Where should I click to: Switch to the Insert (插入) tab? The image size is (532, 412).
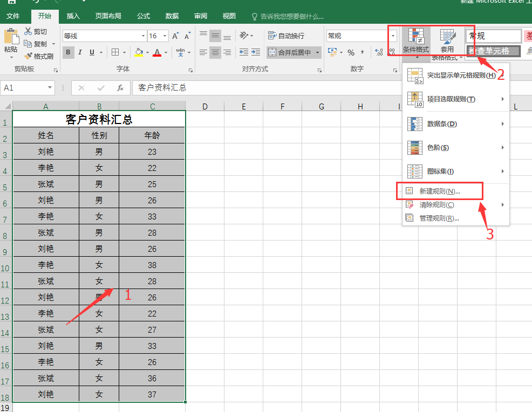pos(73,16)
